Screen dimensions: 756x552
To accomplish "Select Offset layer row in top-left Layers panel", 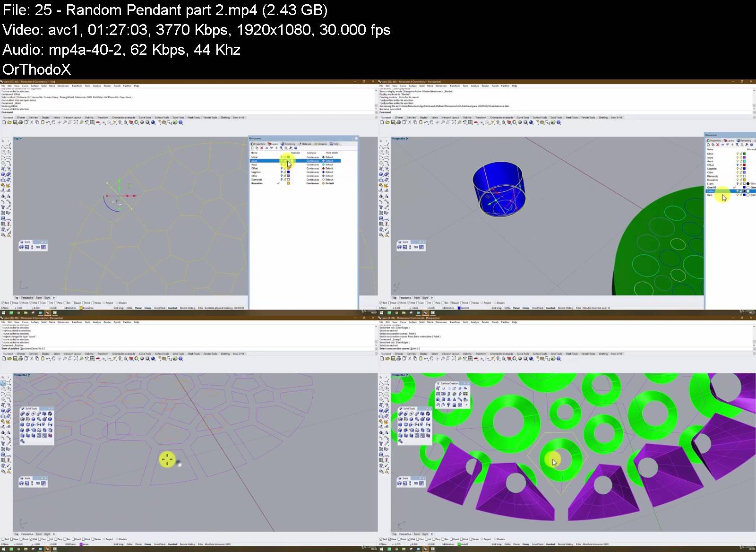I will point(295,168).
